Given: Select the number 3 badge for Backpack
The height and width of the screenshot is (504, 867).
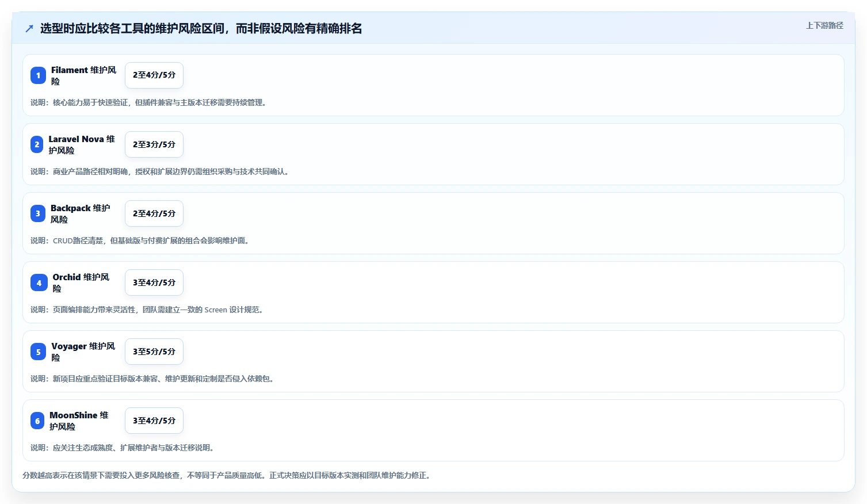Looking at the screenshot, I should 38,213.
